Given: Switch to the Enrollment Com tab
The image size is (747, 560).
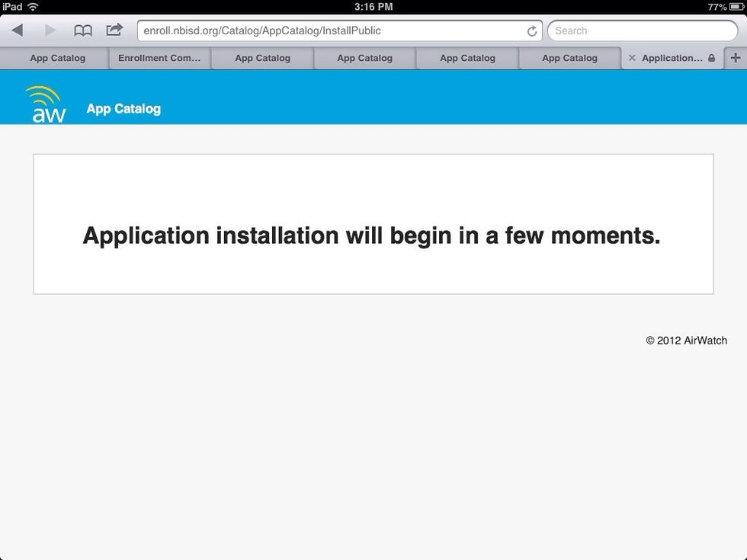Looking at the screenshot, I should click(160, 58).
